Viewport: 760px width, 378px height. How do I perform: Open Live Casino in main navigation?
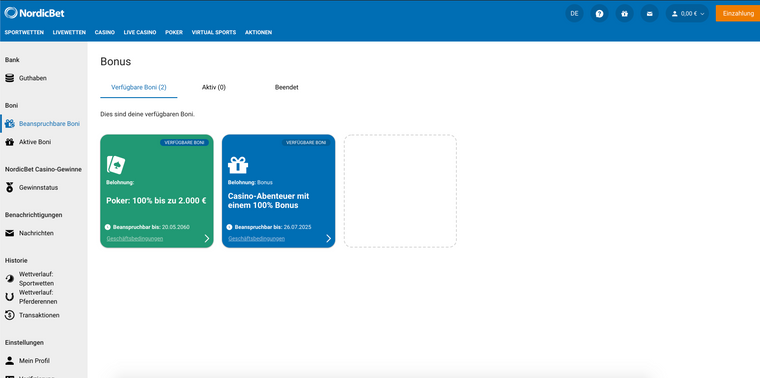pyautogui.click(x=140, y=32)
